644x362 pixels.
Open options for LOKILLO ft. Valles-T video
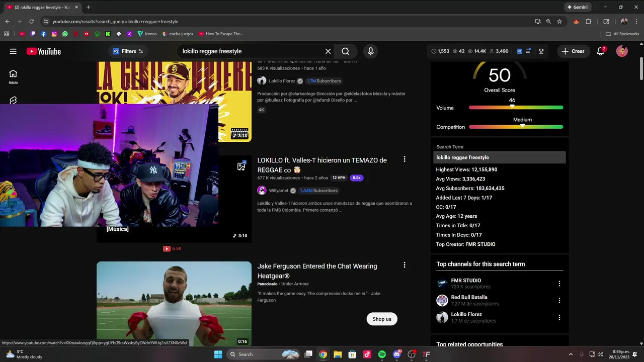[405, 159]
